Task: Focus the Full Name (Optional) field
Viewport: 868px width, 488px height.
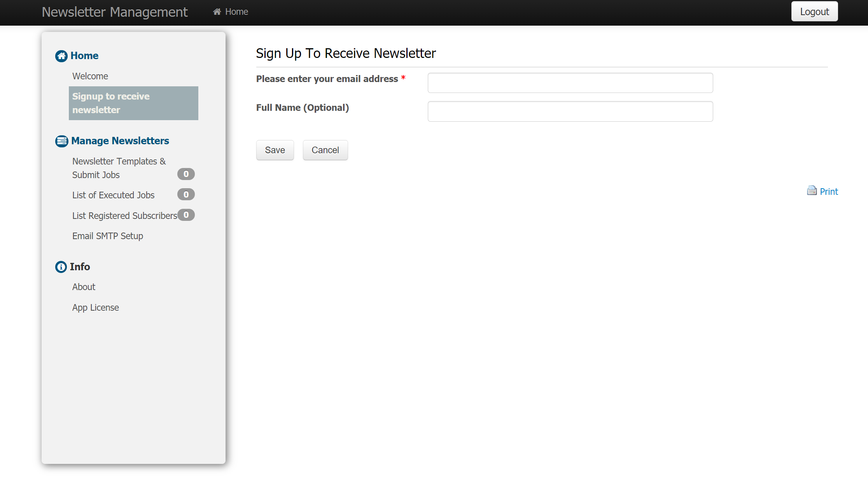Action: tap(570, 112)
